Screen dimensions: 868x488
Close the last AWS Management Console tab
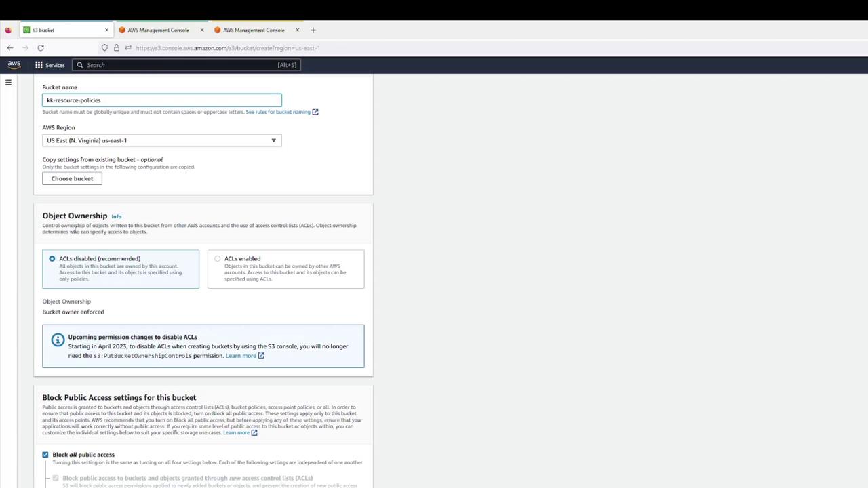tap(298, 30)
